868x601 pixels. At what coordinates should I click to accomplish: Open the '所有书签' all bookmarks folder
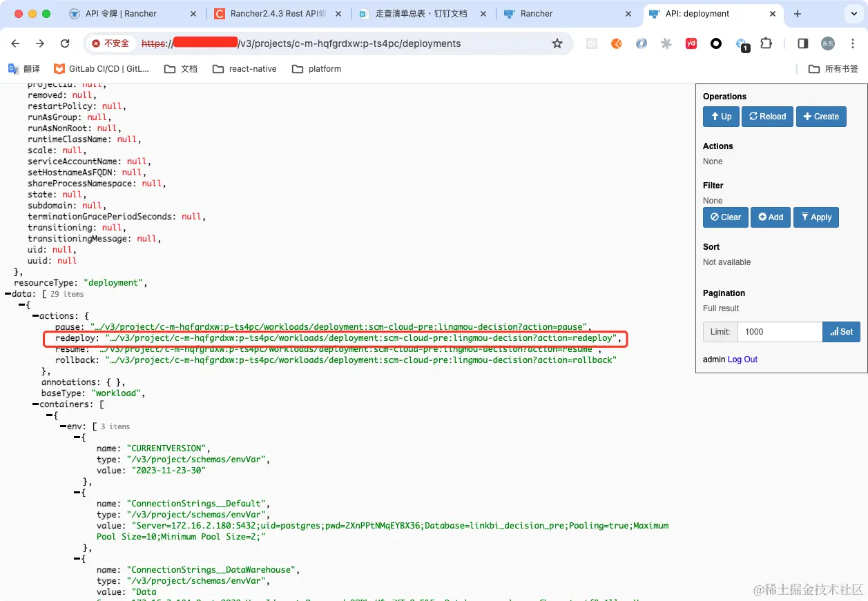(x=833, y=69)
